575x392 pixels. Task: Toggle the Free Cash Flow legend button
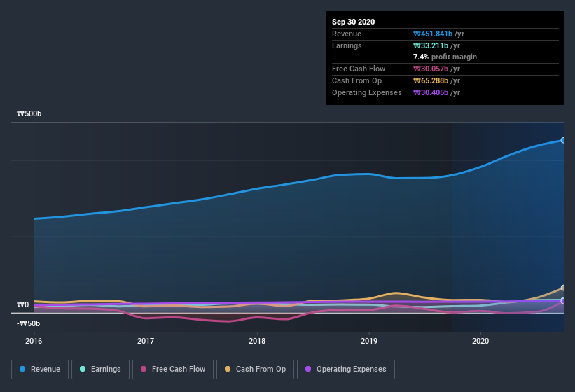[173, 370]
